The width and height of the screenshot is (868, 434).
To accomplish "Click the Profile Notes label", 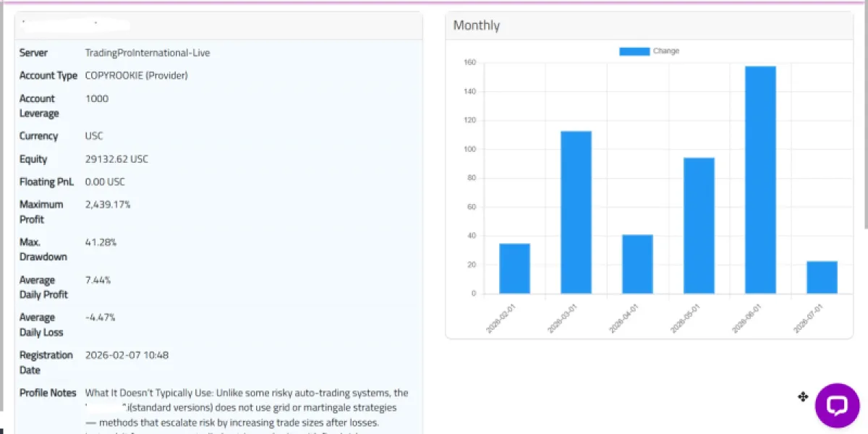I will [48, 393].
